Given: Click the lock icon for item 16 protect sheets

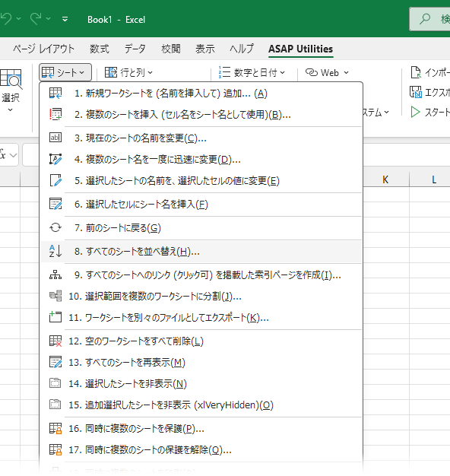Looking at the screenshot, I should tap(55, 428).
